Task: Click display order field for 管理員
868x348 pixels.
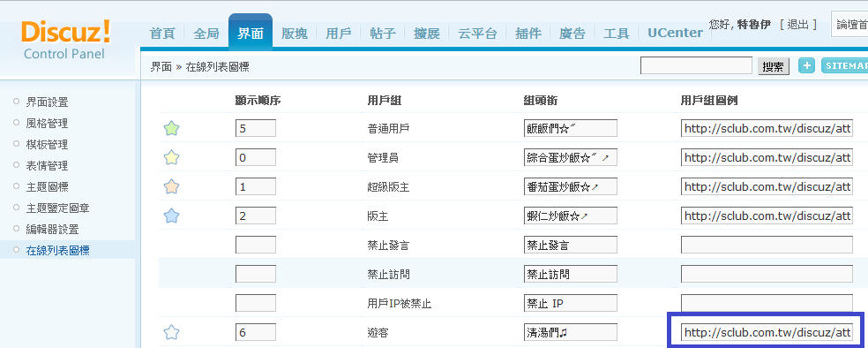Action: tap(255, 158)
